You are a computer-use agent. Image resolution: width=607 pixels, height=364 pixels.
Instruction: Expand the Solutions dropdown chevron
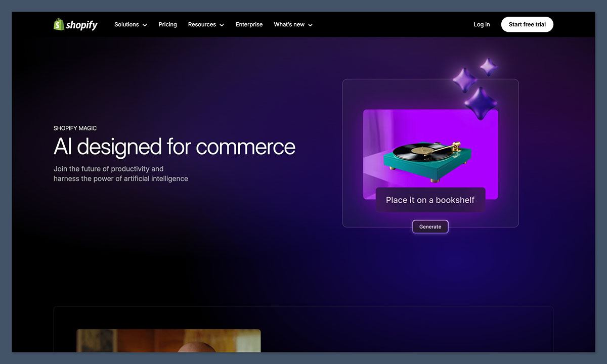point(145,24)
